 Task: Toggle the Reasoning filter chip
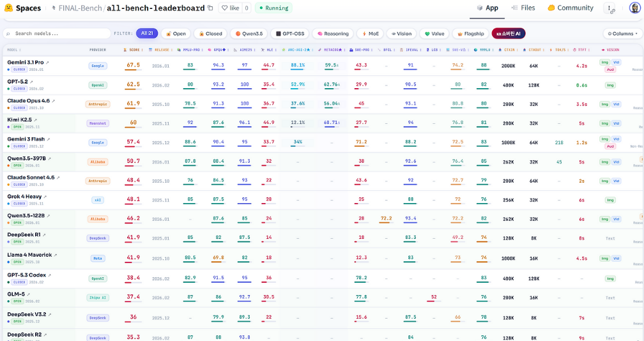coord(333,34)
